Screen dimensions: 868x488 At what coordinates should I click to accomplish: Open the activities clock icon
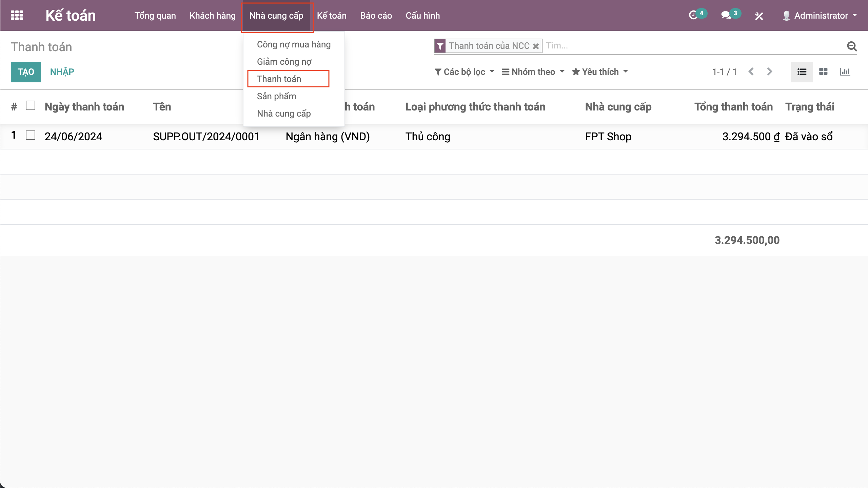tap(693, 15)
